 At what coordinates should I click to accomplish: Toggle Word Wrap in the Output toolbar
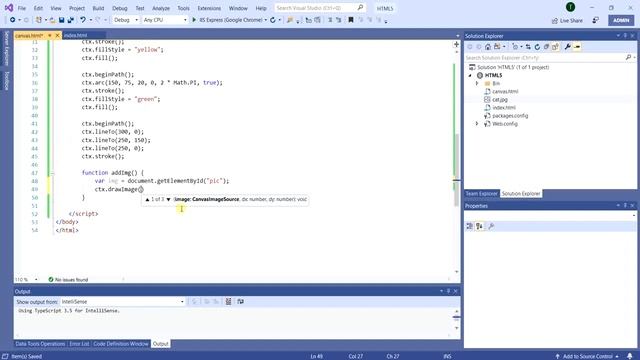tap(240, 302)
